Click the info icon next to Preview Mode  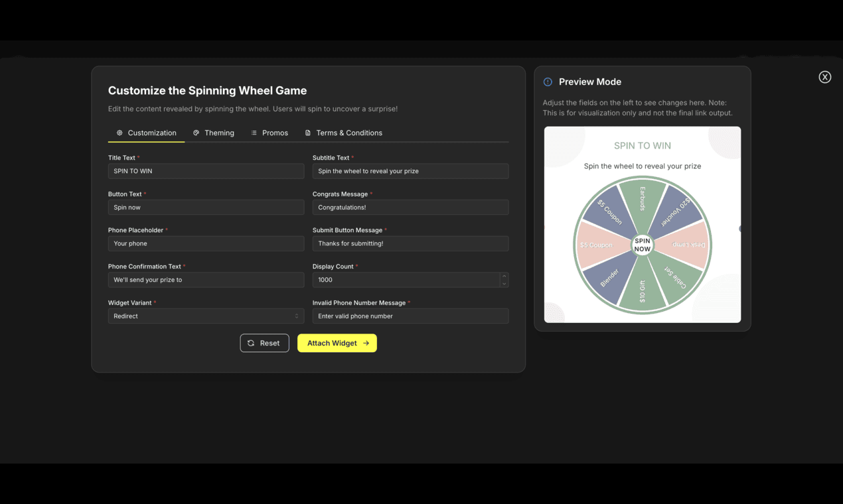(547, 82)
